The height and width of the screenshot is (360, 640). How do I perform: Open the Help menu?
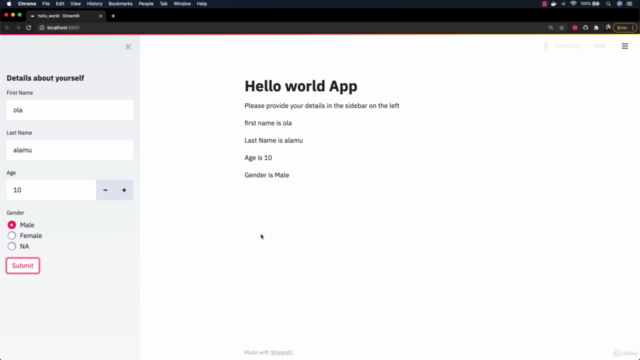pos(202,4)
